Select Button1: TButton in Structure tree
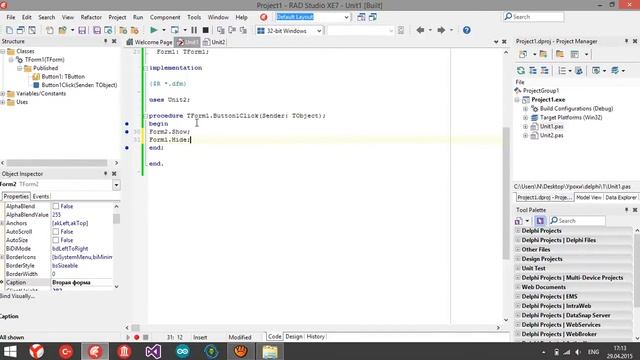This screenshot has height=360, width=640. coord(63,76)
